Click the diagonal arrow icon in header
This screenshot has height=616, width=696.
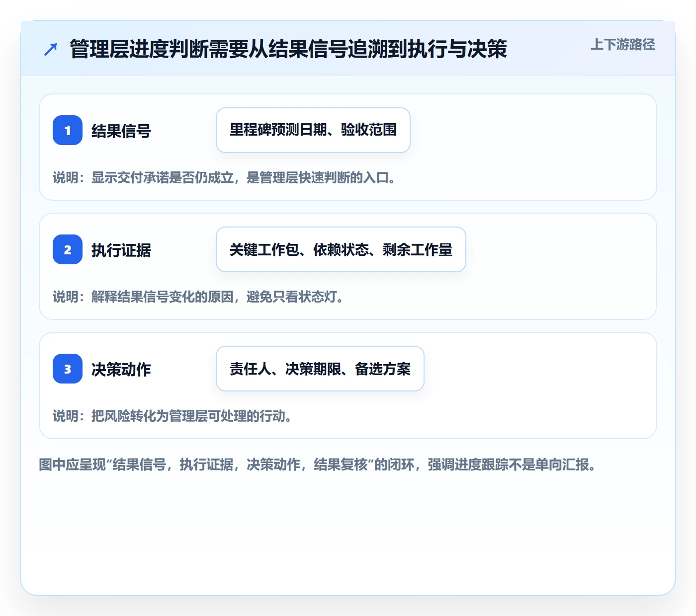coord(51,49)
